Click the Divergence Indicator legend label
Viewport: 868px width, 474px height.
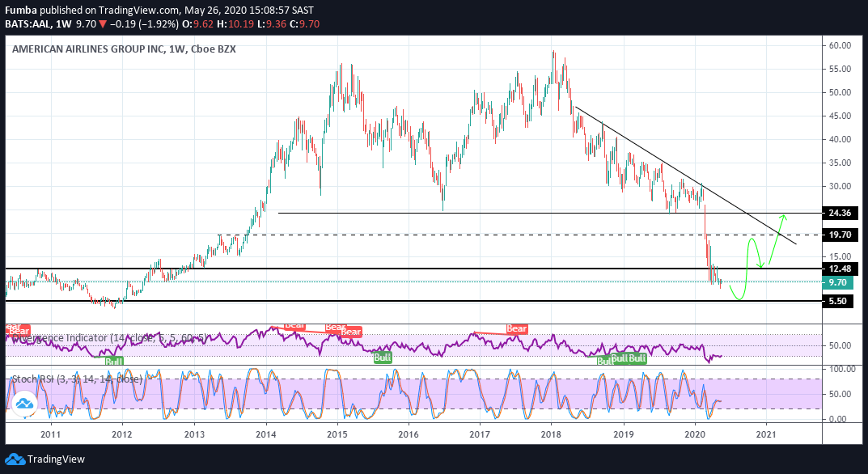111,338
